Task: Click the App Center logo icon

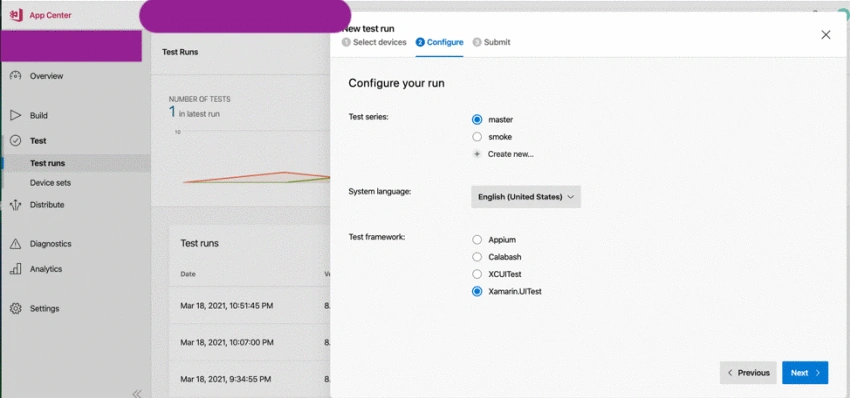Action: (x=16, y=15)
